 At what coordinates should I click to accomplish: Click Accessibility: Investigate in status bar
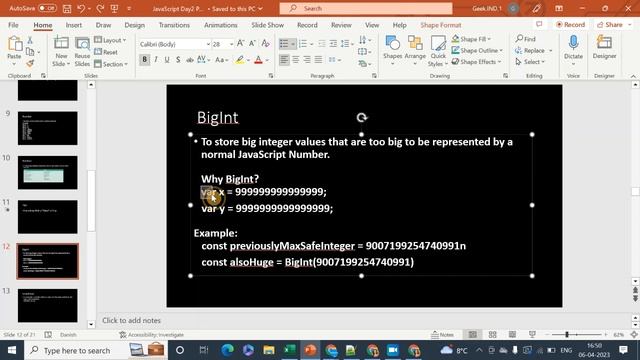click(151, 335)
